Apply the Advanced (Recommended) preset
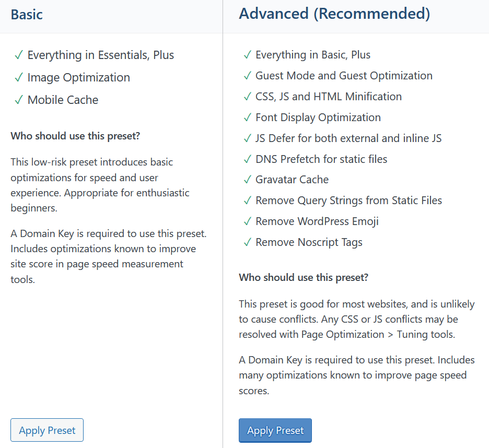489x448 pixels. (x=275, y=430)
